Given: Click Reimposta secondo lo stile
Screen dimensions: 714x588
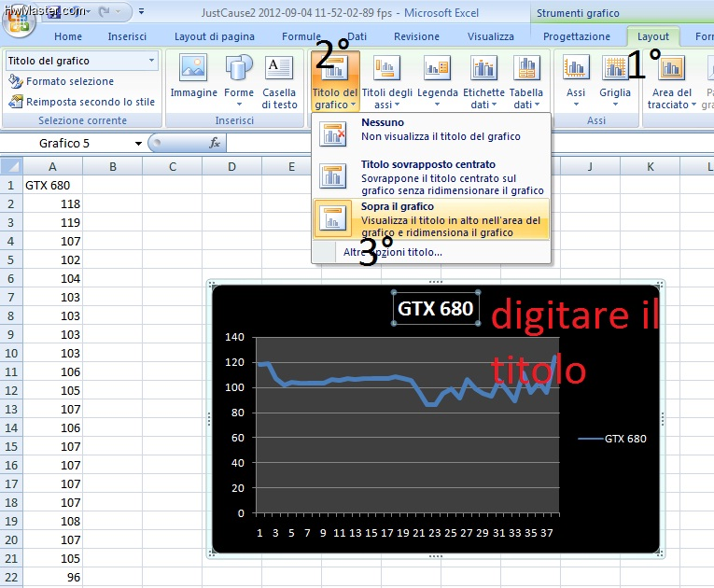Looking at the screenshot, I should tap(82, 102).
